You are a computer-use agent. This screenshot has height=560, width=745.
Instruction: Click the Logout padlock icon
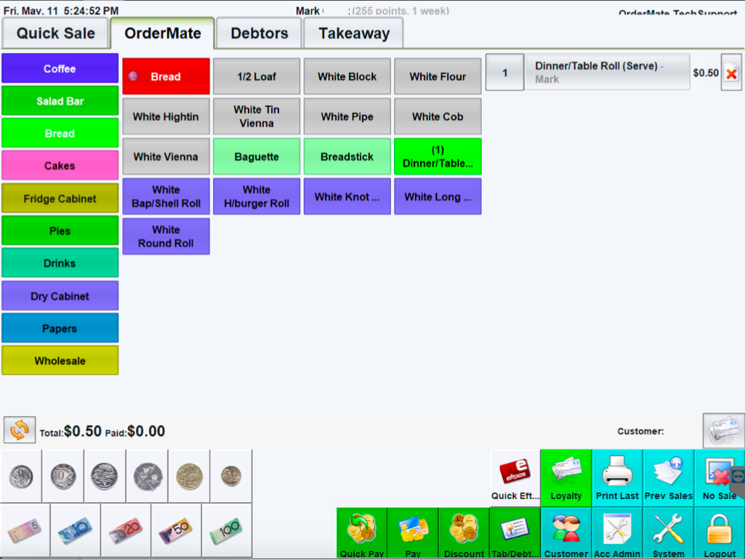click(720, 532)
